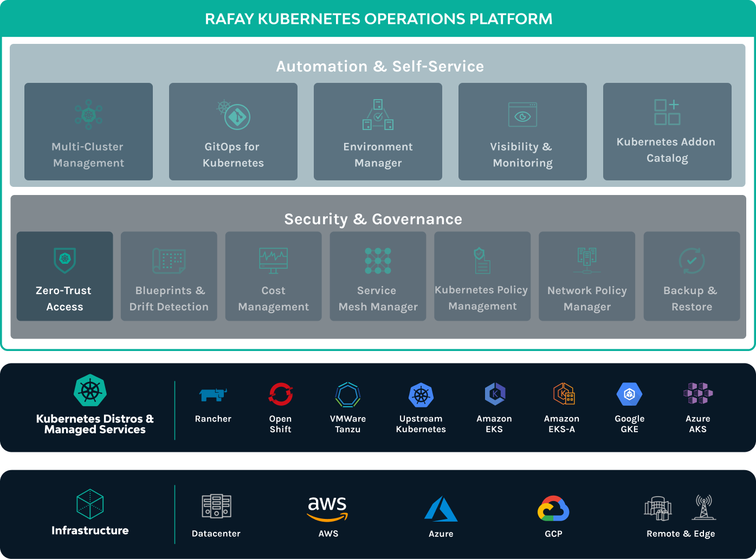The height and width of the screenshot is (559, 756).
Task: Select the Zero-Trust Access label
Action: 64,298
